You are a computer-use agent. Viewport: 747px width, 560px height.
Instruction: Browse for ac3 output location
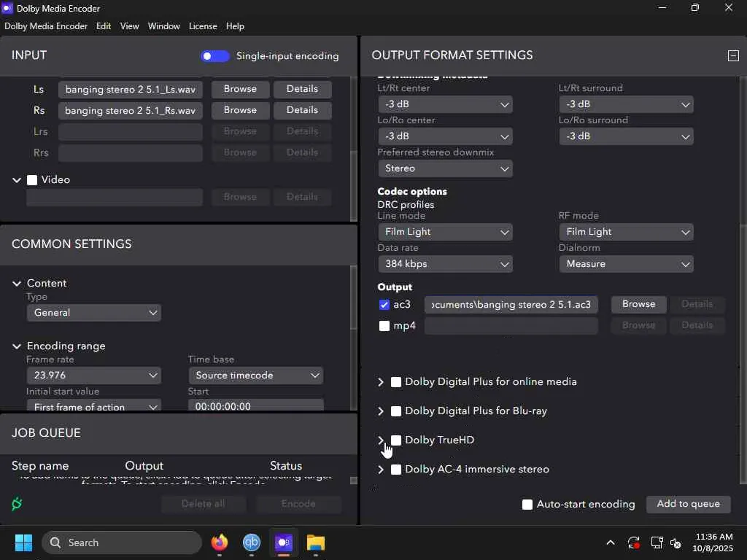pos(638,304)
